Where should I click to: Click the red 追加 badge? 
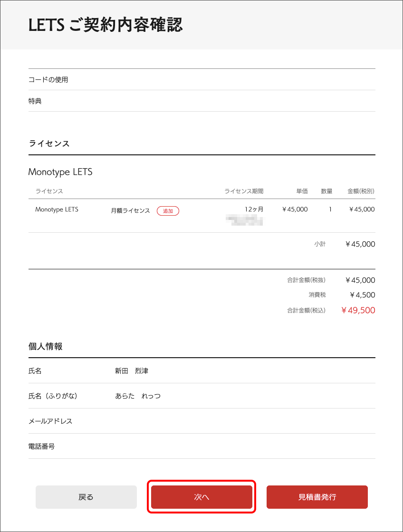[x=168, y=211]
